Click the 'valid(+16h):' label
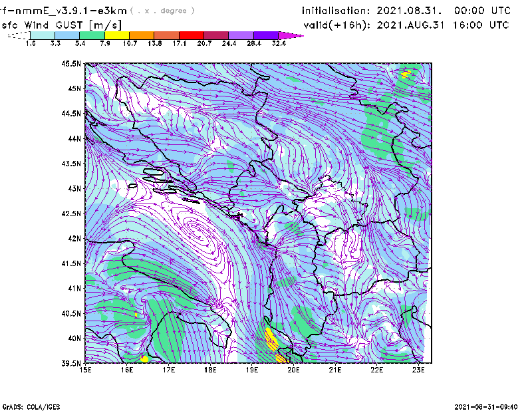The image size is (532, 411). [x=337, y=25]
